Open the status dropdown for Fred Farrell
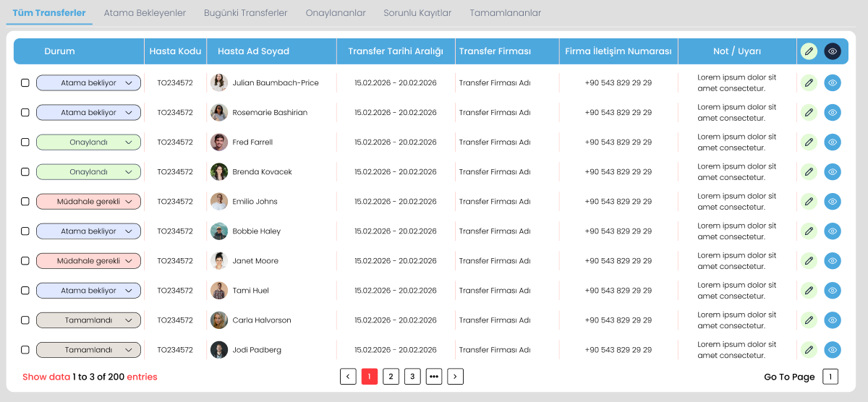The image size is (868, 402). click(88, 142)
